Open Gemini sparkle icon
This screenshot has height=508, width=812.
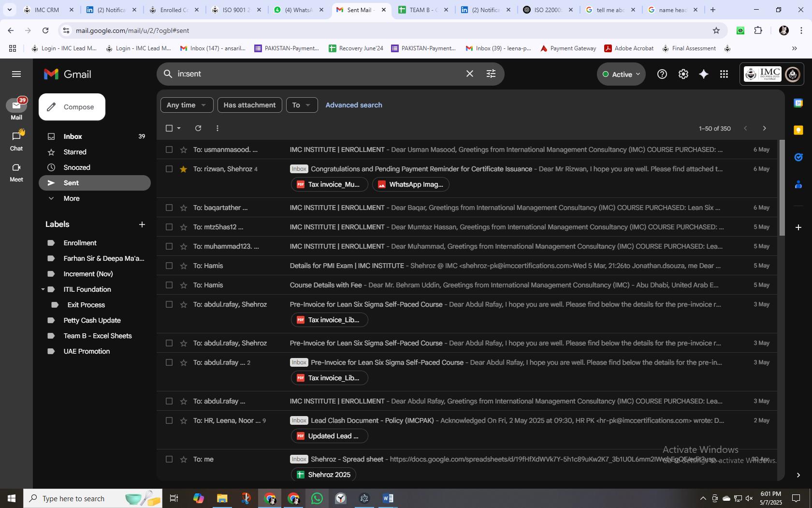(704, 74)
